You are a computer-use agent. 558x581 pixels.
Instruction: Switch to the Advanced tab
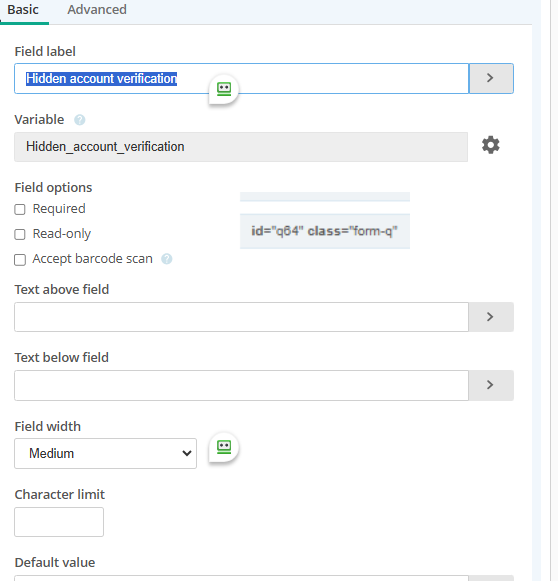[97, 10]
